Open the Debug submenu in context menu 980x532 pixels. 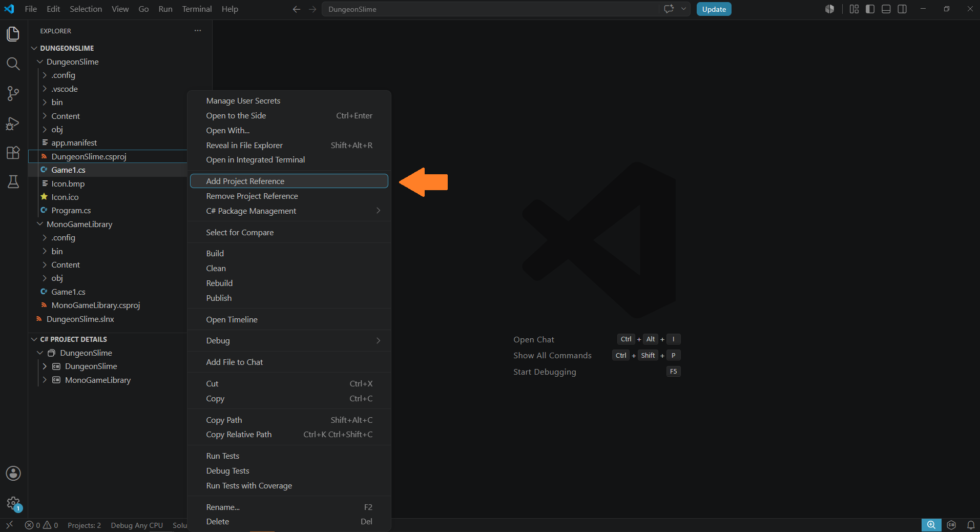click(289, 340)
